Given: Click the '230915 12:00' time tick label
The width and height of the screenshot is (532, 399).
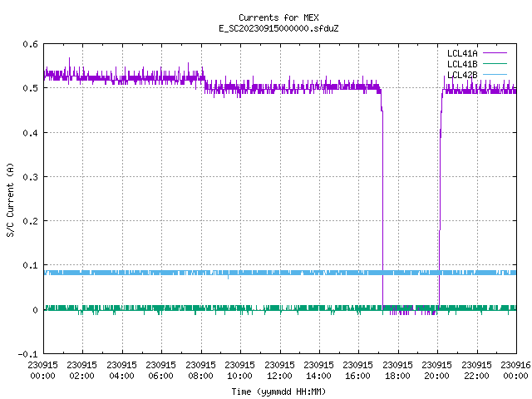Looking at the screenshot, I should click(279, 371).
